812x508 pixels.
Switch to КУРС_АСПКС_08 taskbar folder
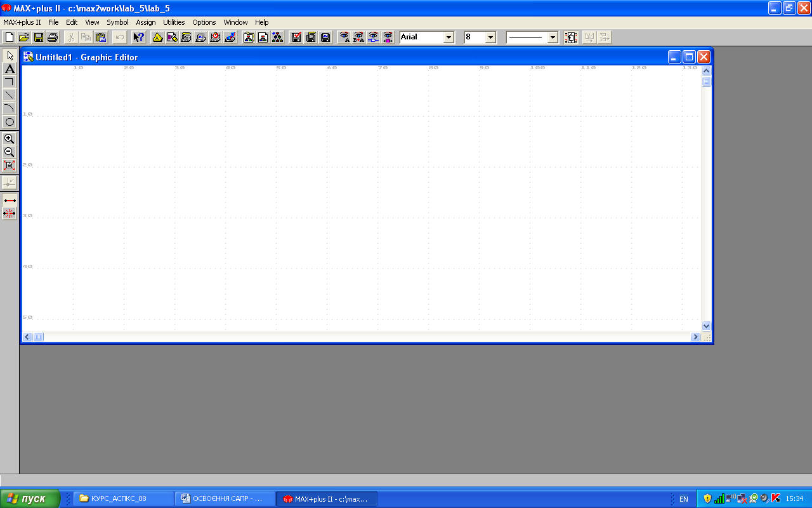[x=124, y=498]
